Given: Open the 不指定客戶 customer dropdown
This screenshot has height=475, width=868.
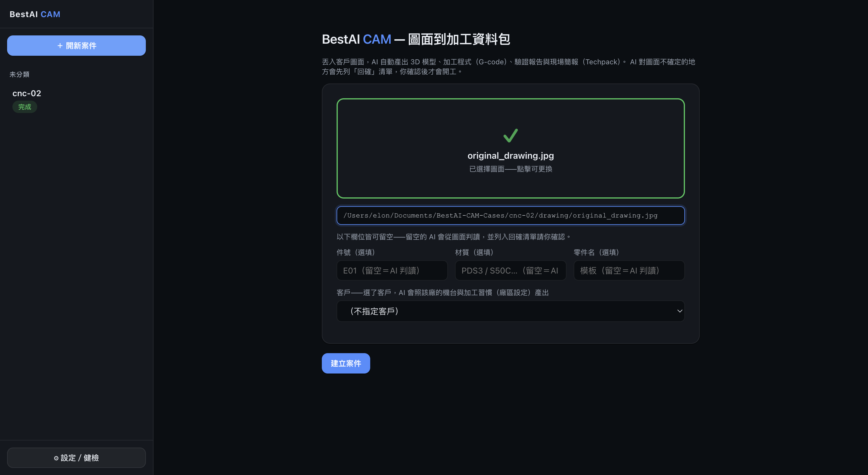Looking at the screenshot, I should click(510, 311).
